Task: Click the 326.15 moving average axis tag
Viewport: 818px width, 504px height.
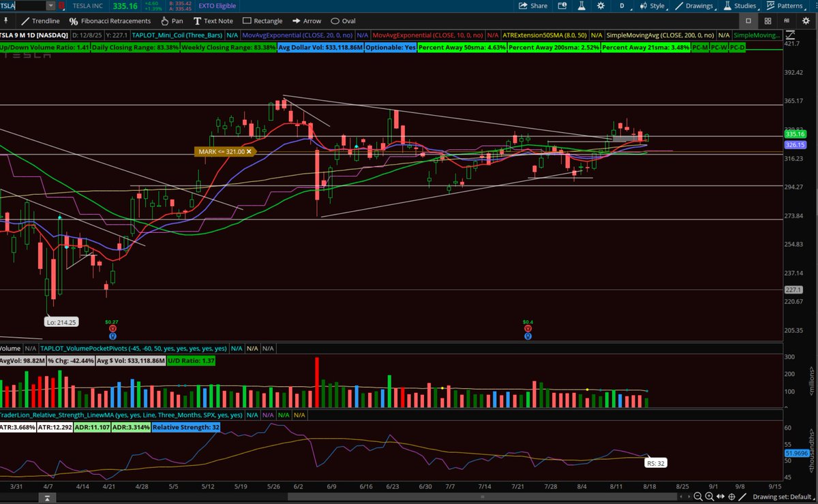Action: point(796,145)
